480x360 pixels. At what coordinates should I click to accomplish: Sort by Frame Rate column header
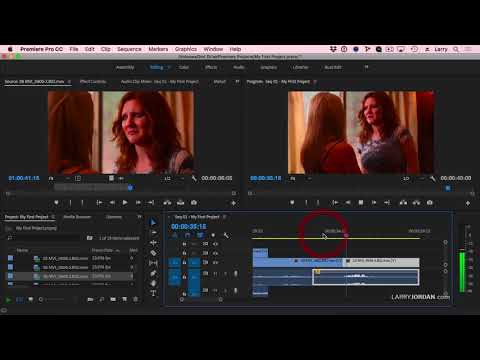tap(103, 250)
